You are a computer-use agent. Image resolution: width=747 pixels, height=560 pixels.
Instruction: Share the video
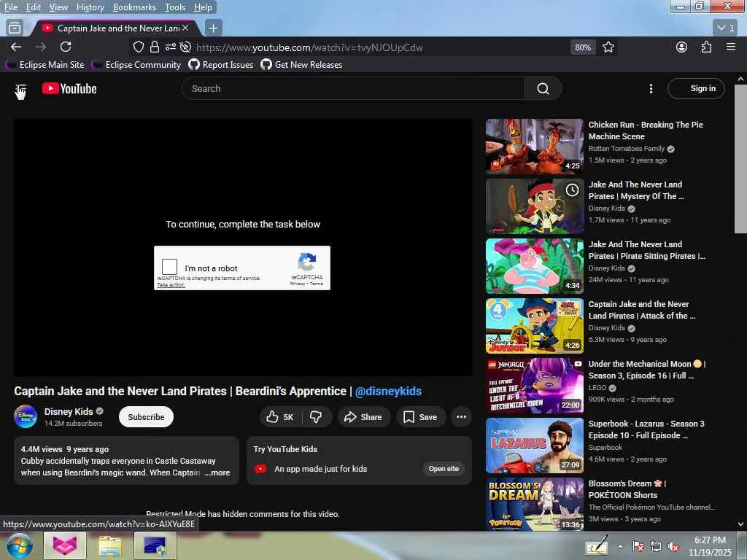363,417
